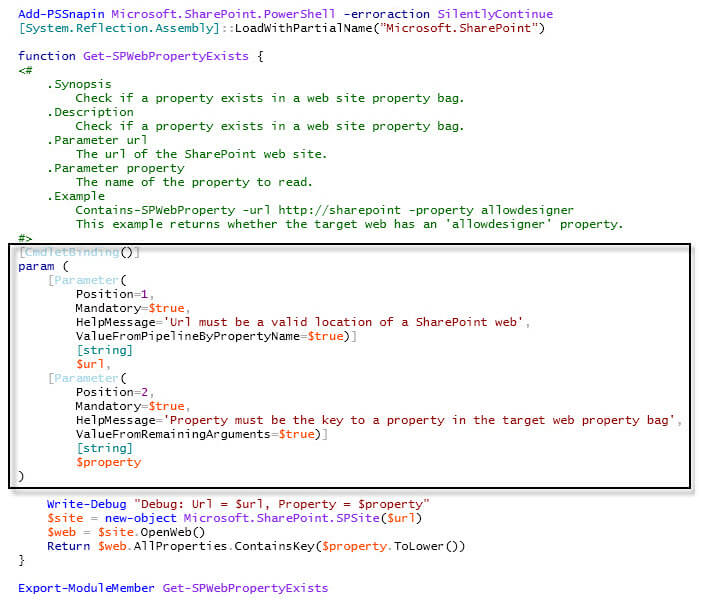Image resolution: width=701 pixels, height=603 pixels.
Task: Click the param keyword
Action: click(36, 266)
